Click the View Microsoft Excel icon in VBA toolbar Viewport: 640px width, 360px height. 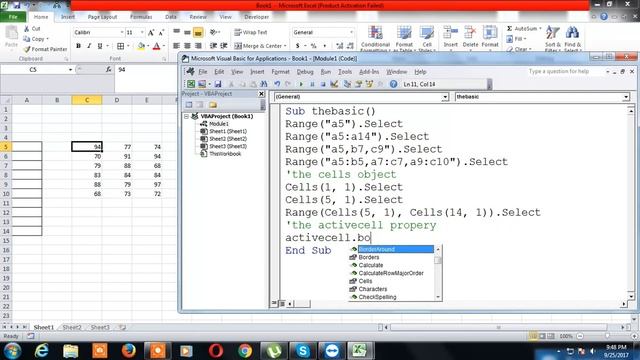(x=191, y=84)
